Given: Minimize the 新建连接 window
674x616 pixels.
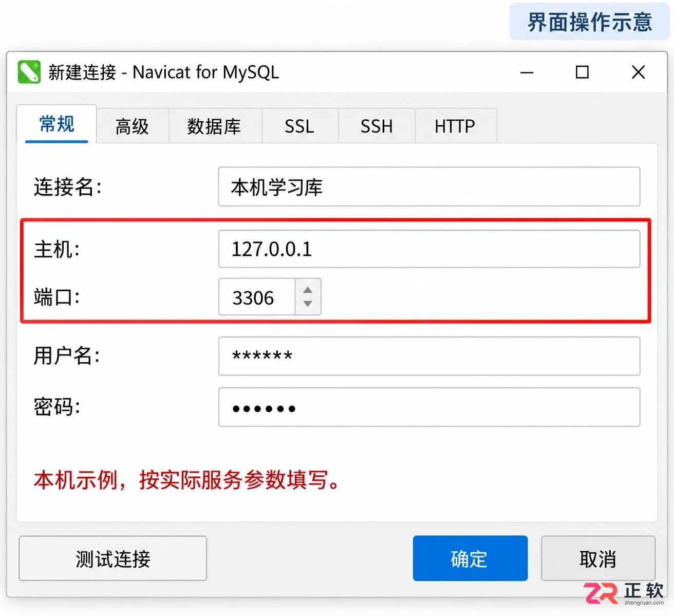Looking at the screenshot, I should [527, 72].
